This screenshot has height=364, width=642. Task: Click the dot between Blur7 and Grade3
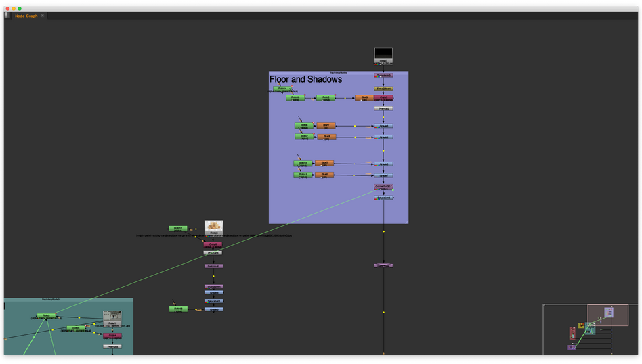(355, 126)
